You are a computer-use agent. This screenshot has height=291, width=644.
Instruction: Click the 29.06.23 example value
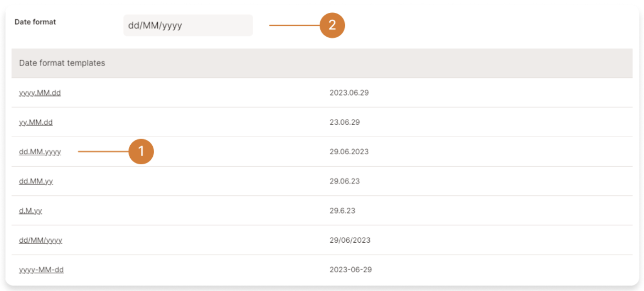pos(344,181)
